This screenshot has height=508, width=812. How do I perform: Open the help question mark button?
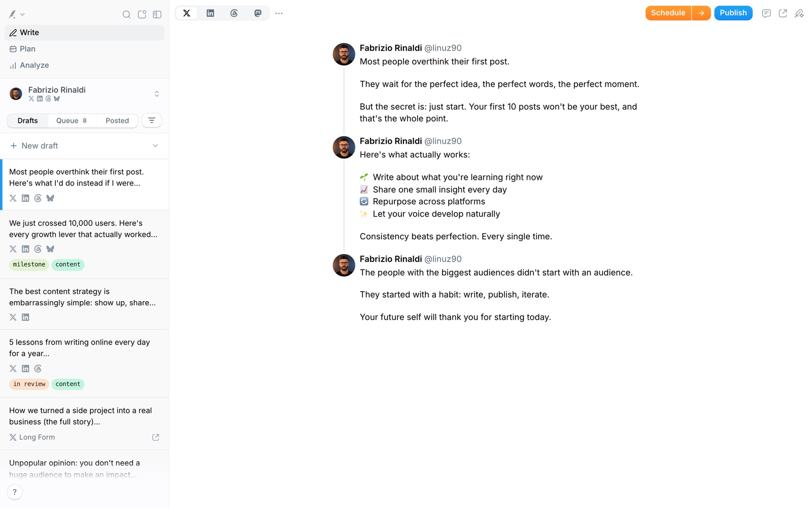[x=15, y=492]
